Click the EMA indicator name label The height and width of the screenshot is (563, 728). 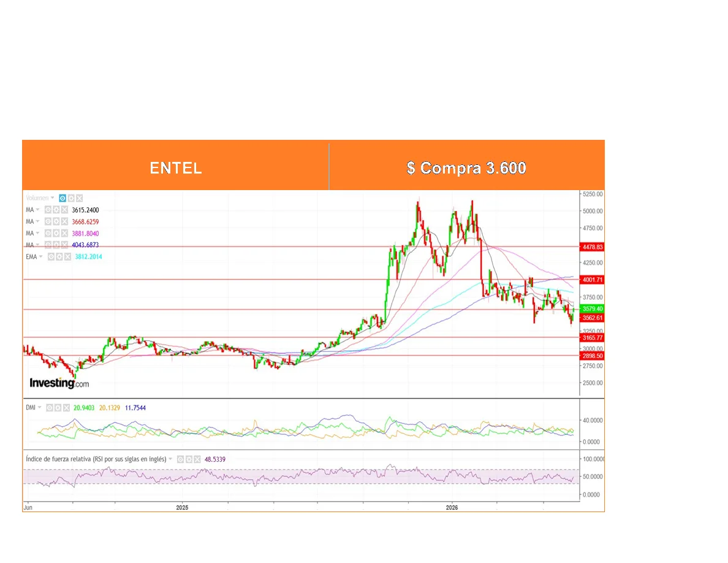[x=31, y=256]
